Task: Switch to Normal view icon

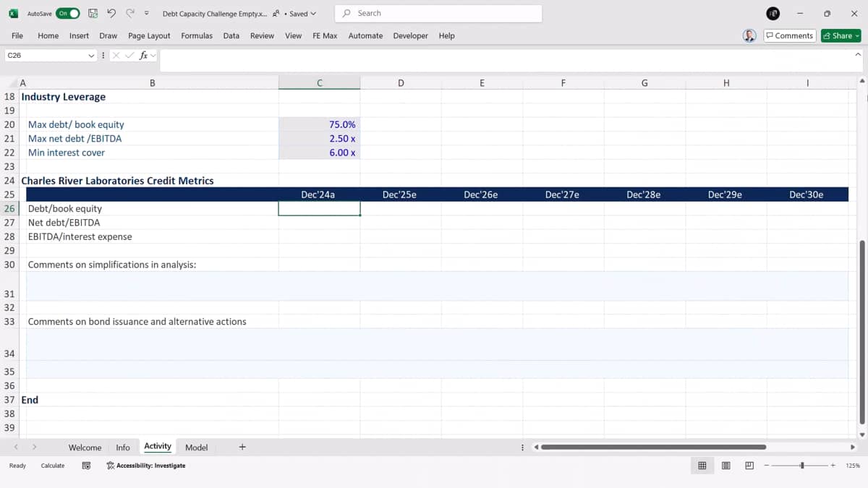Action: point(702,466)
